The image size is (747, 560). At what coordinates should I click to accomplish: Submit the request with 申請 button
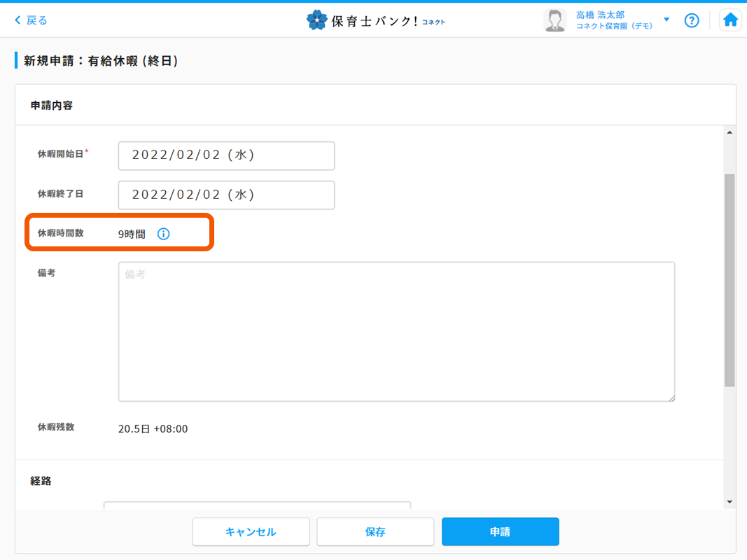point(500,532)
